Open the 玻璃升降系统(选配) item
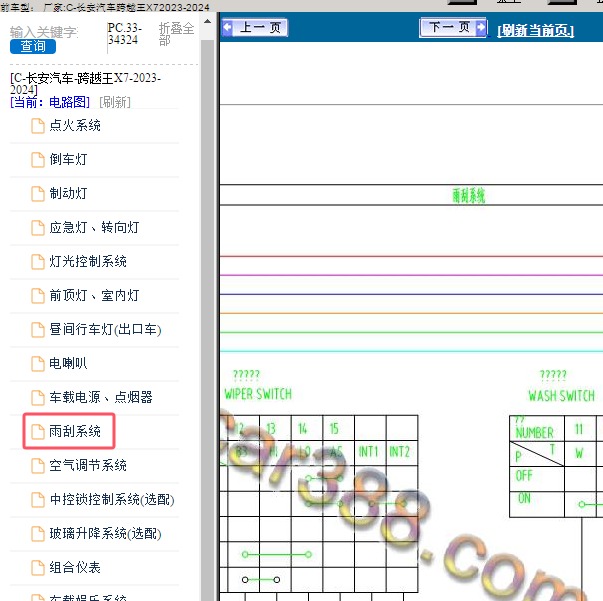The height and width of the screenshot is (601, 603). click(105, 533)
